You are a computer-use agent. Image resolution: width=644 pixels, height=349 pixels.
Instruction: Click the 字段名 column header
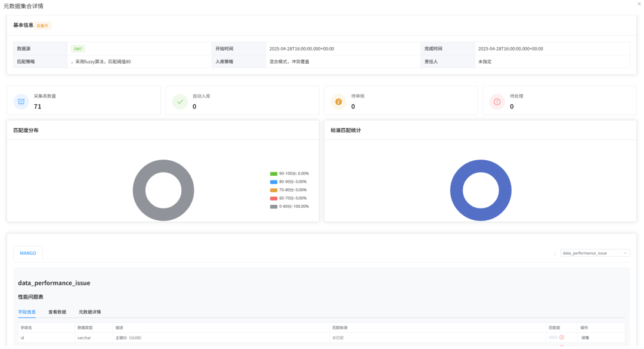26,328
